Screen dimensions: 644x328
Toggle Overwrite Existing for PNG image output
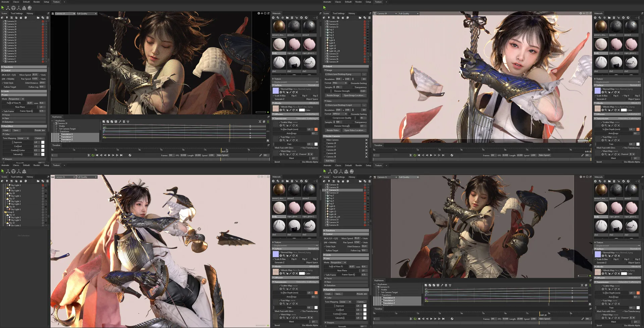point(350,83)
